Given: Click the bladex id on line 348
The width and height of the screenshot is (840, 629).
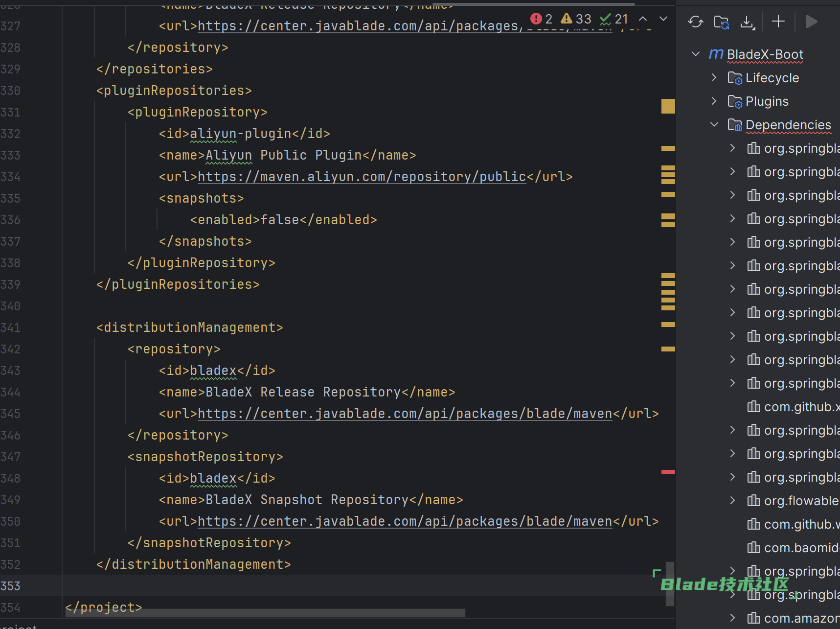Looking at the screenshot, I should pyautogui.click(x=213, y=478).
